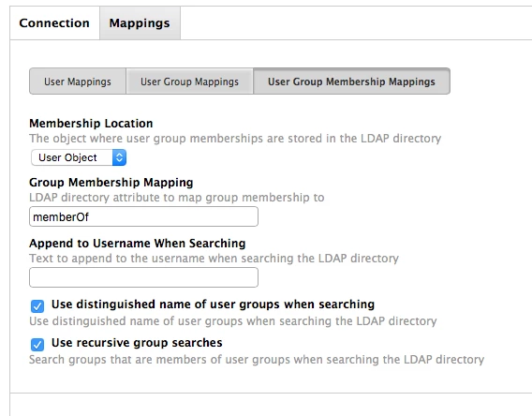The image size is (532, 416).
Task: Click the Append to Username input field
Action: click(143, 277)
